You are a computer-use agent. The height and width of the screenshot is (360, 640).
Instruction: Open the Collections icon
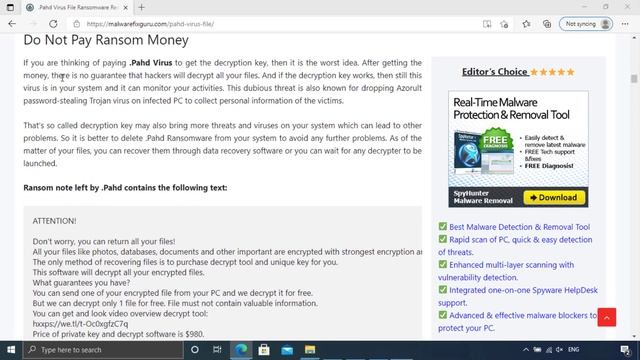pos(547,24)
